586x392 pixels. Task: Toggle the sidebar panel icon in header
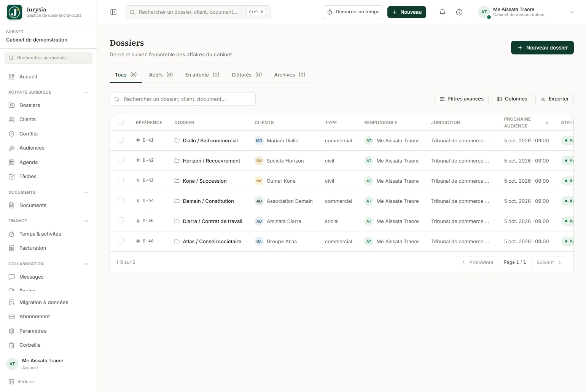(113, 12)
